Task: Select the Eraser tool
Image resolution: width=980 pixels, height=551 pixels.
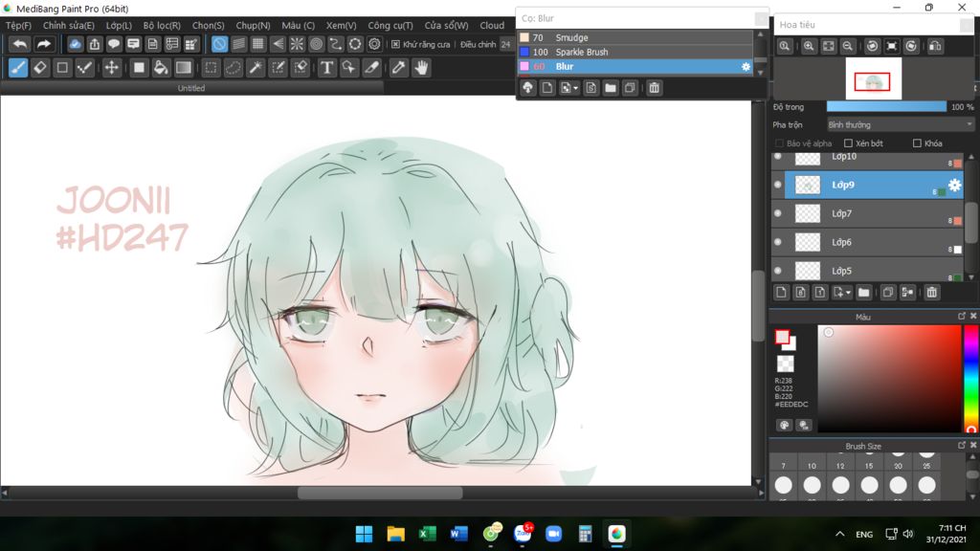Action: (40, 68)
